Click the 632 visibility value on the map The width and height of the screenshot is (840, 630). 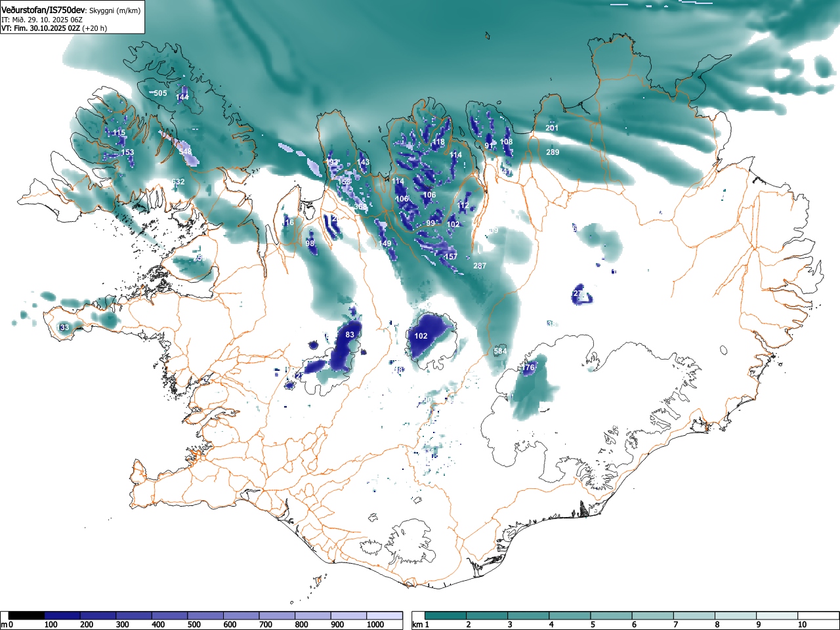pos(178,182)
